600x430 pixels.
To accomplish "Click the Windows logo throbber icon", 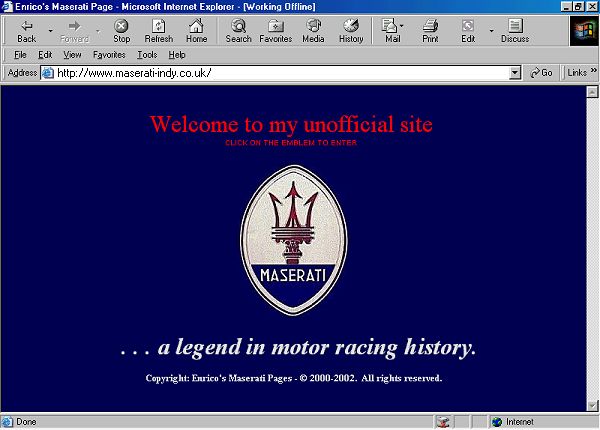I will (584, 31).
